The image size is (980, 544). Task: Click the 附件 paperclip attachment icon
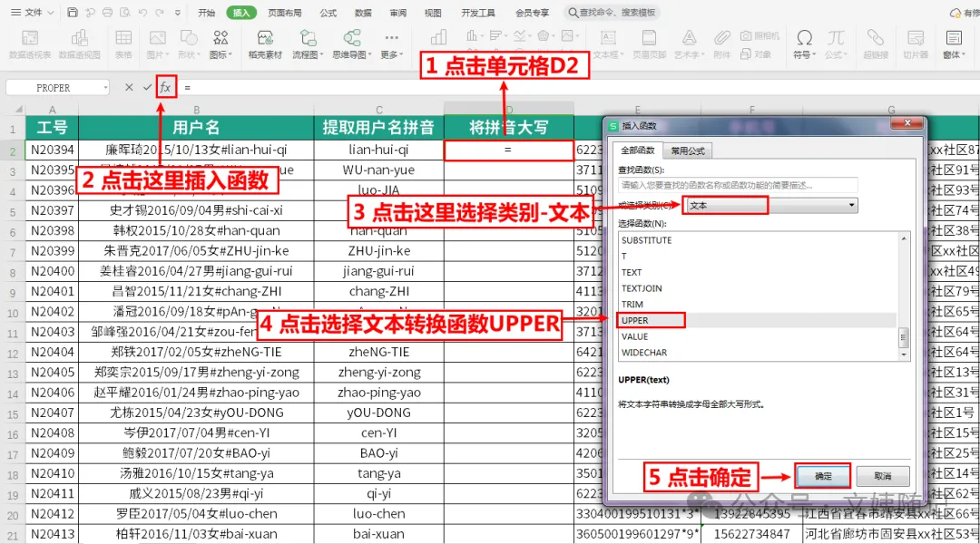722,44
